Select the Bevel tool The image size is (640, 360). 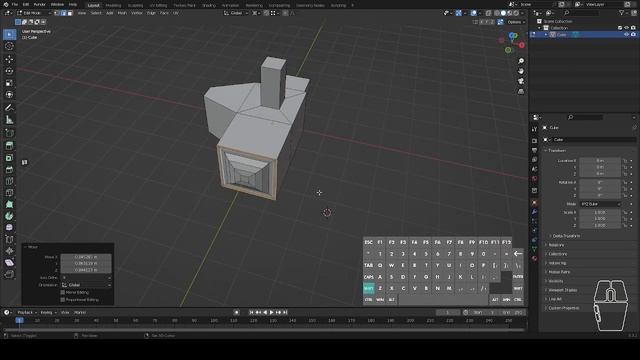(9, 170)
